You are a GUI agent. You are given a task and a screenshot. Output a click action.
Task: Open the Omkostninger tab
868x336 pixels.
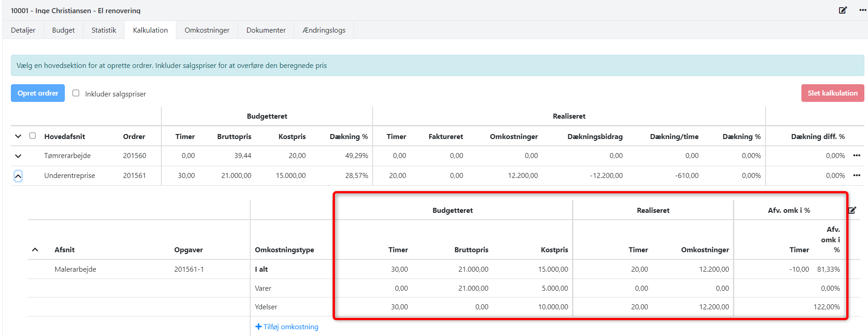point(207,30)
